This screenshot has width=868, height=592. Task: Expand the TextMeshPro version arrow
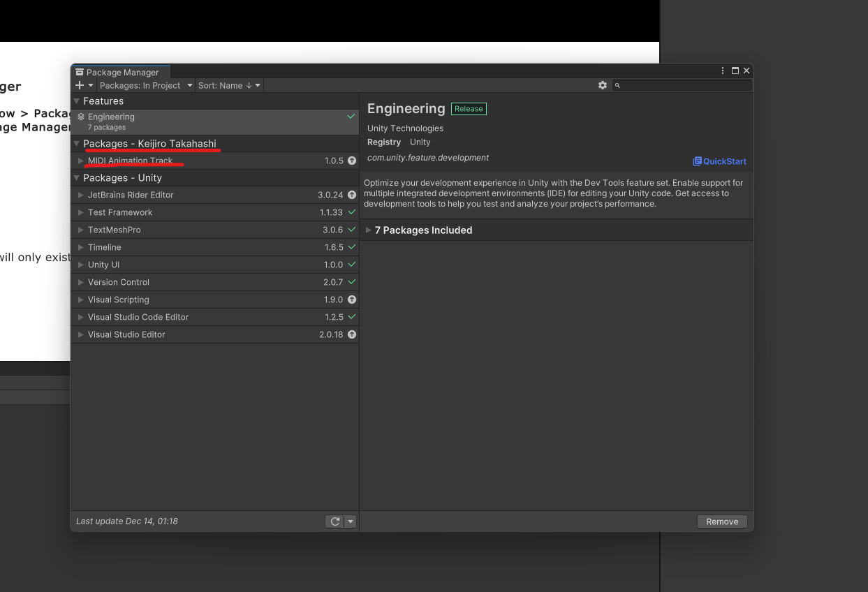coord(81,230)
